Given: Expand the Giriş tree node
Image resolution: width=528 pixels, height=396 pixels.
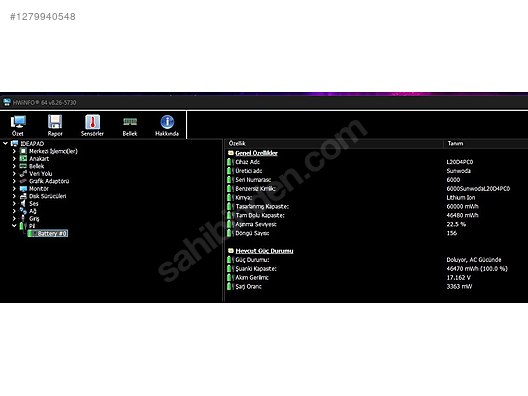Looking at the screenshot, I should click(14, 218).
